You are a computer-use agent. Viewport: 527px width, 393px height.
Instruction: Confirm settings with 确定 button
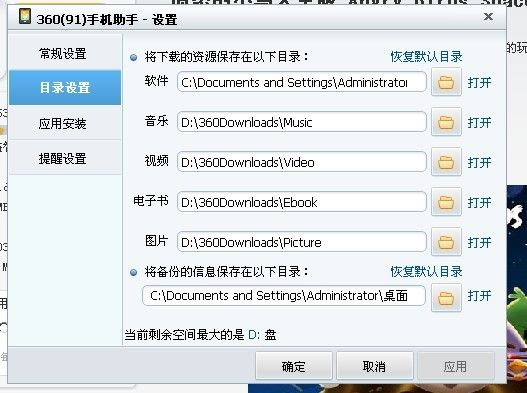(x=294, y=366)
